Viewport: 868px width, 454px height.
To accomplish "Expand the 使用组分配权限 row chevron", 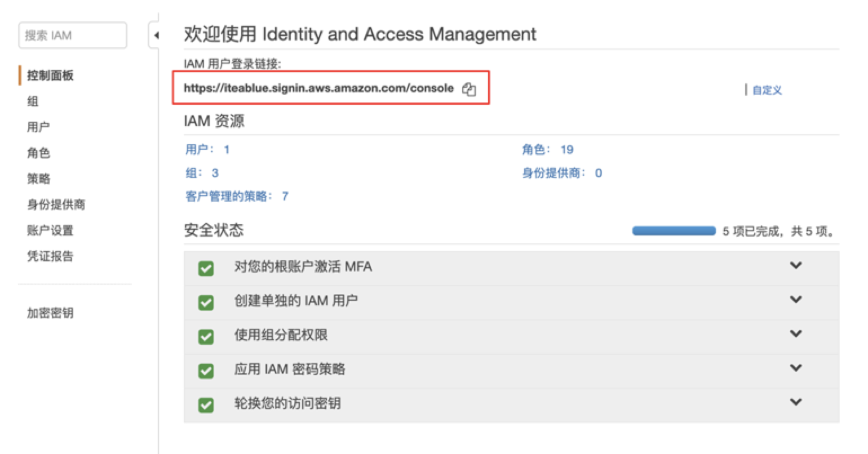I will tap(796, 333).
